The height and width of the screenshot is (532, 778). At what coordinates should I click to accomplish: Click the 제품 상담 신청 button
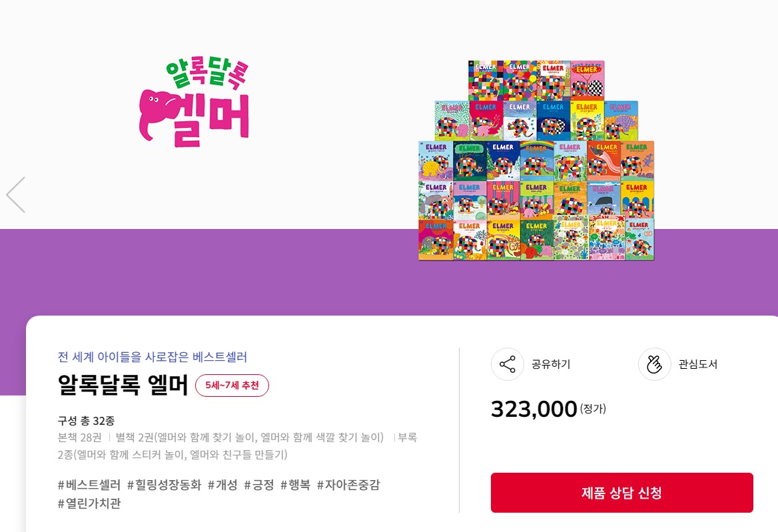click(621, 492)
